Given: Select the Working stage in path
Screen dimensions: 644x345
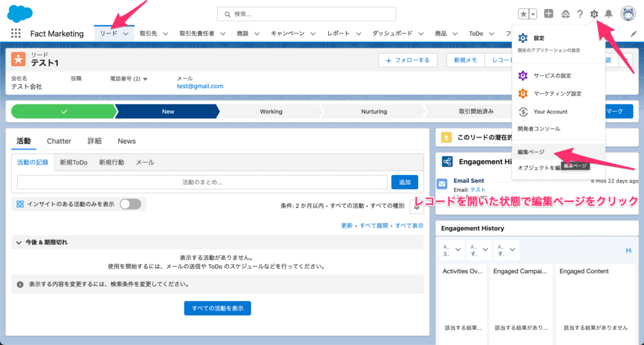Looking at the screenshot, I should tap(271, 111).
